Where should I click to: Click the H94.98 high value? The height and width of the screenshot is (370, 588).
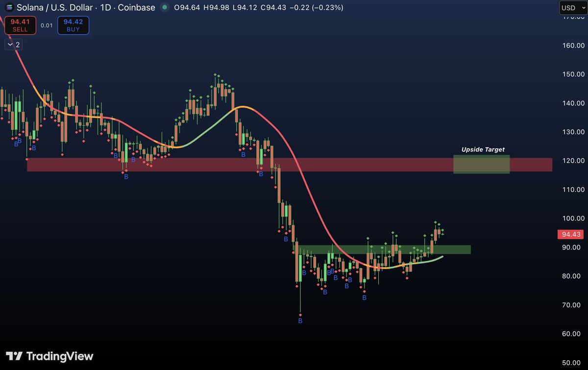coord(218,7)
